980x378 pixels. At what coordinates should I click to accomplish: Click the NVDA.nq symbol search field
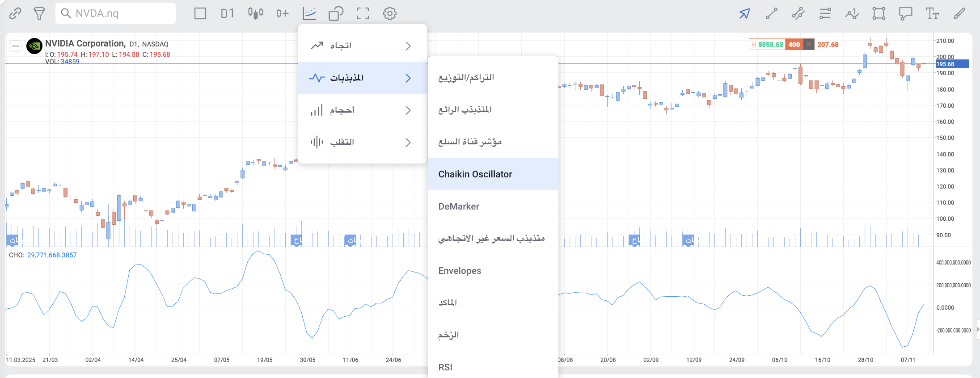click(x=116, y=13)
